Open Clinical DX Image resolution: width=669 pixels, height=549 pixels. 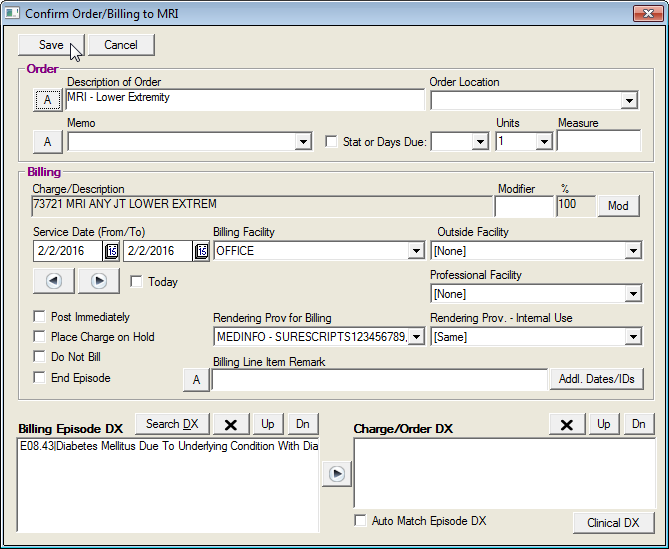coord(613,523)
